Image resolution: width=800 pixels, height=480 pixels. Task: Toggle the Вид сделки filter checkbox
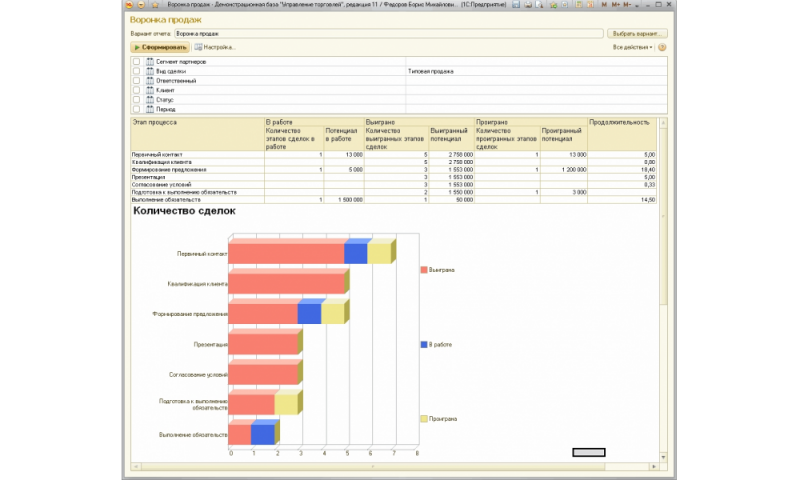coord(136,71)
